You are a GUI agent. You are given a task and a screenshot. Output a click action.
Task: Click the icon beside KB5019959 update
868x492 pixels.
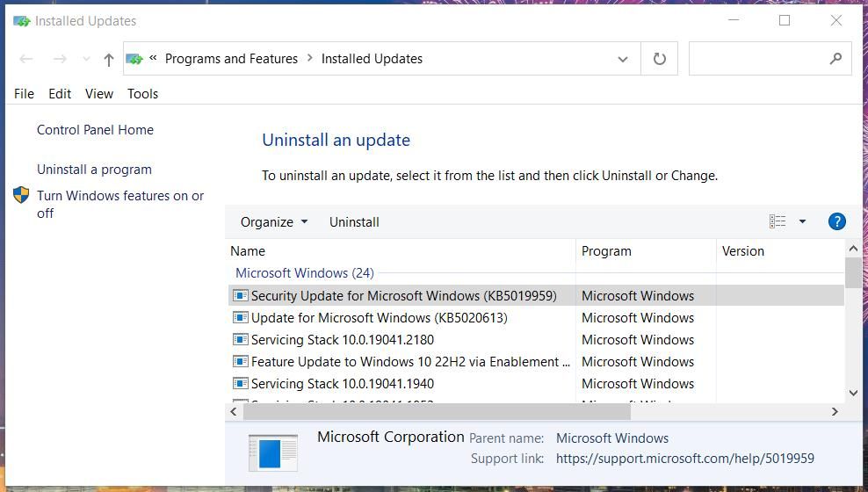240,295
